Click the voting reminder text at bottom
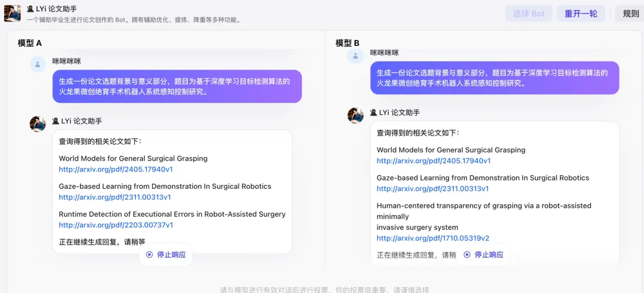644x293 pixels. (324, 289)
